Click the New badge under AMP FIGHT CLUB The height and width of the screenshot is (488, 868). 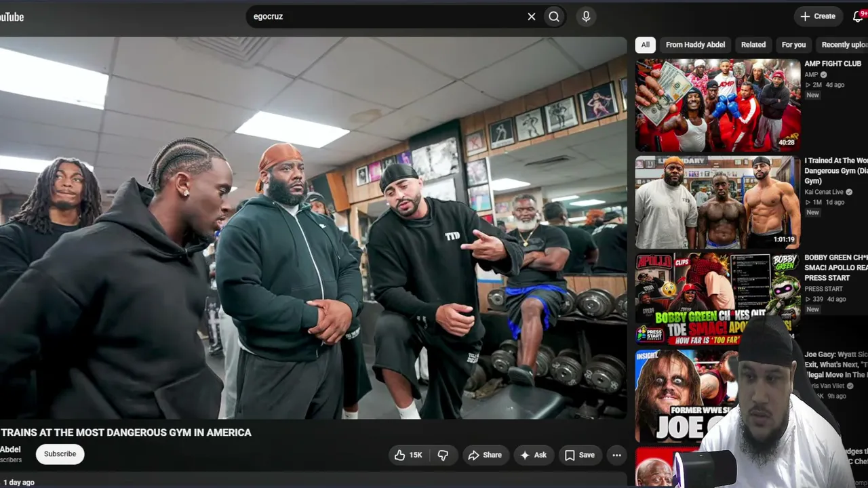click(x=812, y=95)
